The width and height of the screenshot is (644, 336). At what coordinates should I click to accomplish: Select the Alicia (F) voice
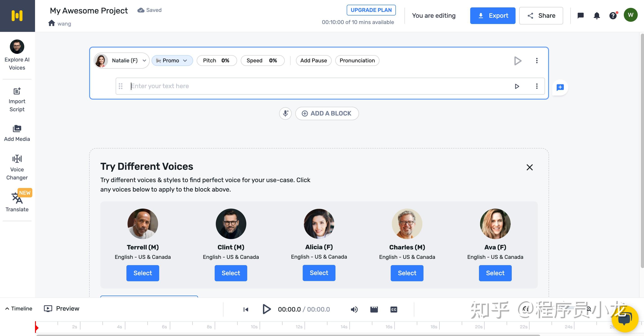point(319,273)
